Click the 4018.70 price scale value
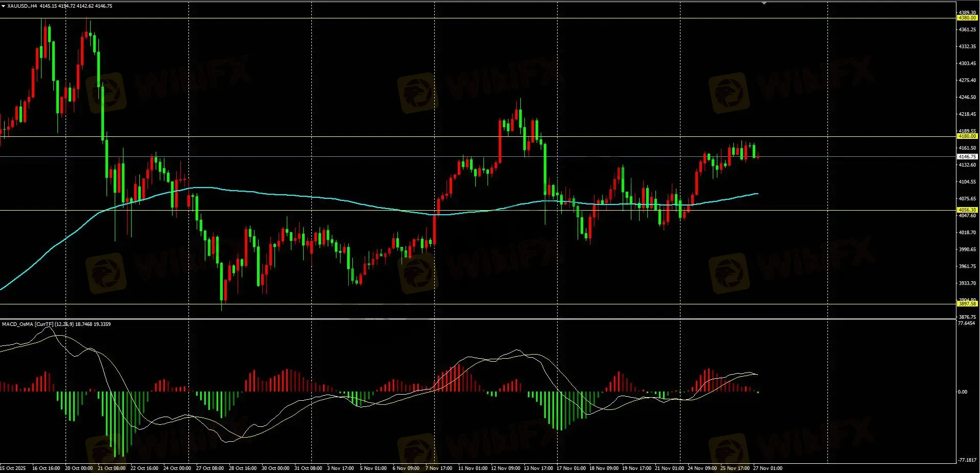The width and height of the screenshot is (980, 473). (967, 233)
